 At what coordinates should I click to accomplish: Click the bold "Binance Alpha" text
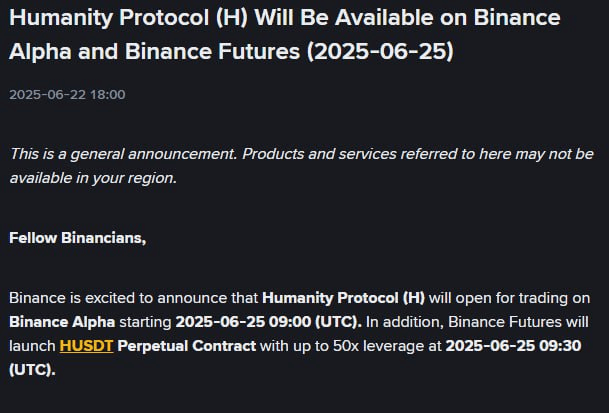tap(62, 322)
